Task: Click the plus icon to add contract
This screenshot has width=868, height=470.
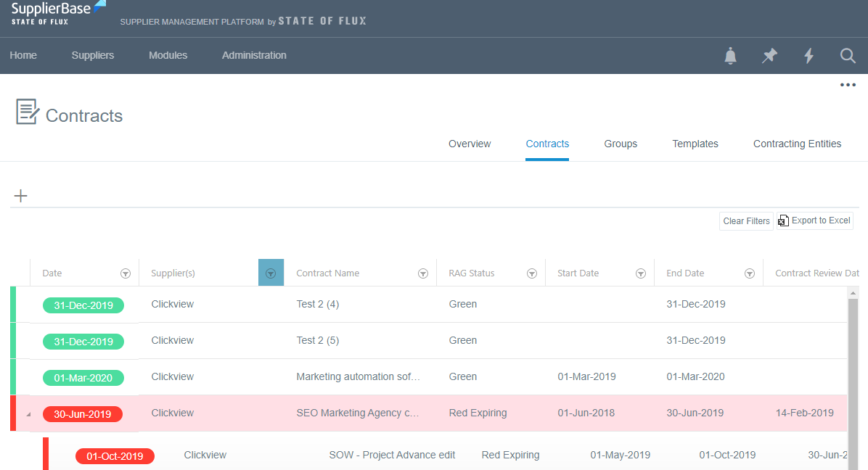Action: click(21, 196)
